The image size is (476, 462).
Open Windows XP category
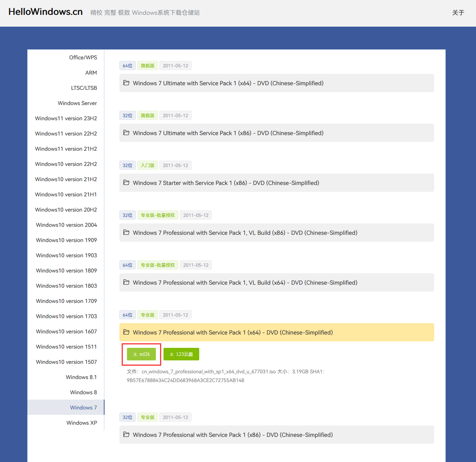pos(66,423)
